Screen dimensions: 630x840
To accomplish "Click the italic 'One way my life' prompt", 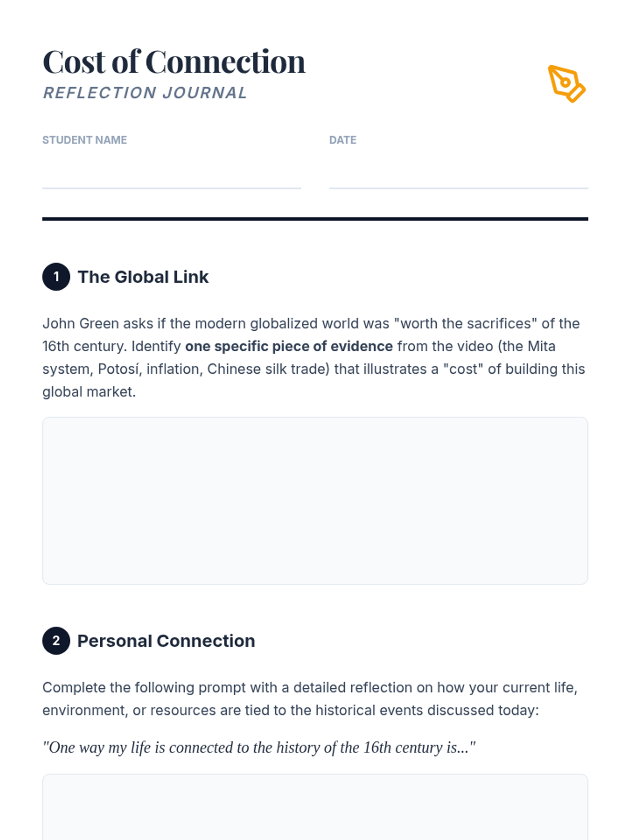I will pos(259,747).
